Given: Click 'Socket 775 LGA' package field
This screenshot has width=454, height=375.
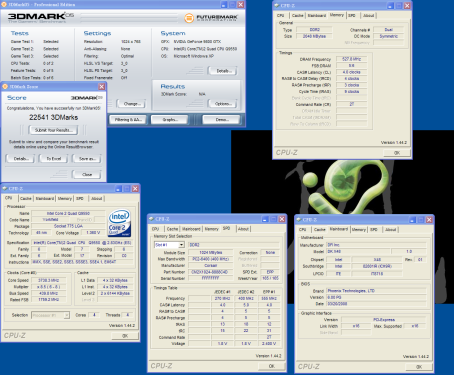Looking at the screenshot, I should (68, 226).
